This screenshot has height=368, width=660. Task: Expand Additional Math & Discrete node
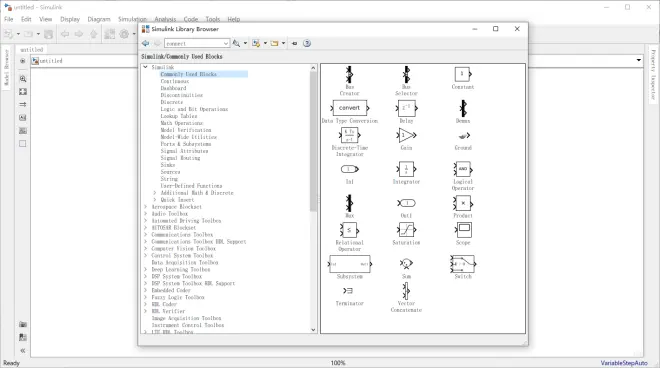coord(155,193)
